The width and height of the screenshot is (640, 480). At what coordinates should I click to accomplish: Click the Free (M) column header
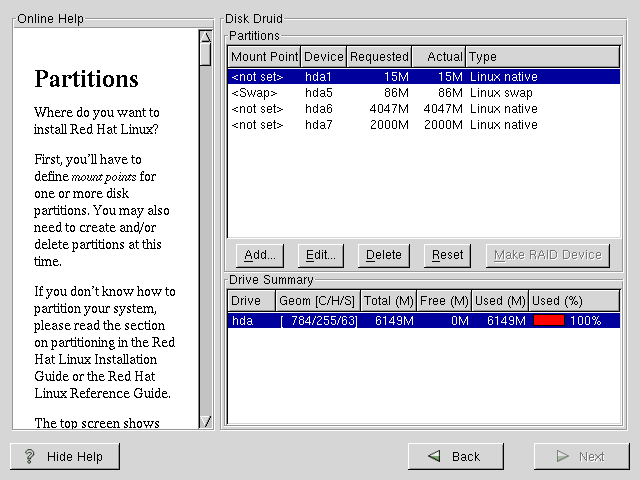(x=445, y=301)
